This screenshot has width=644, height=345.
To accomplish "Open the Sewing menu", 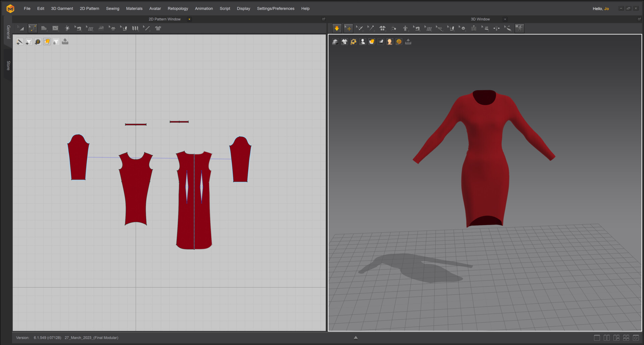I will click(x=112, y=8).
